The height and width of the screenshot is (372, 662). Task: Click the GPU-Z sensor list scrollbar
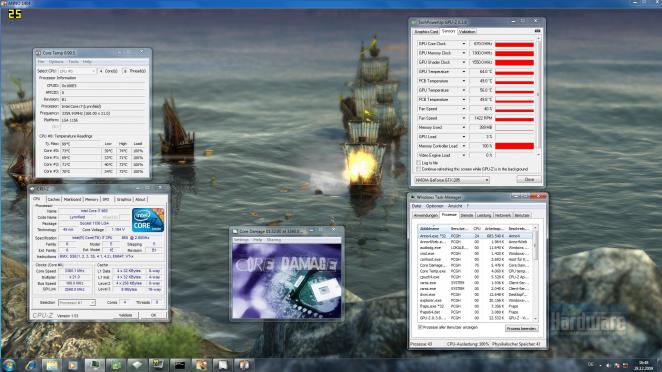tap(538, 96)
